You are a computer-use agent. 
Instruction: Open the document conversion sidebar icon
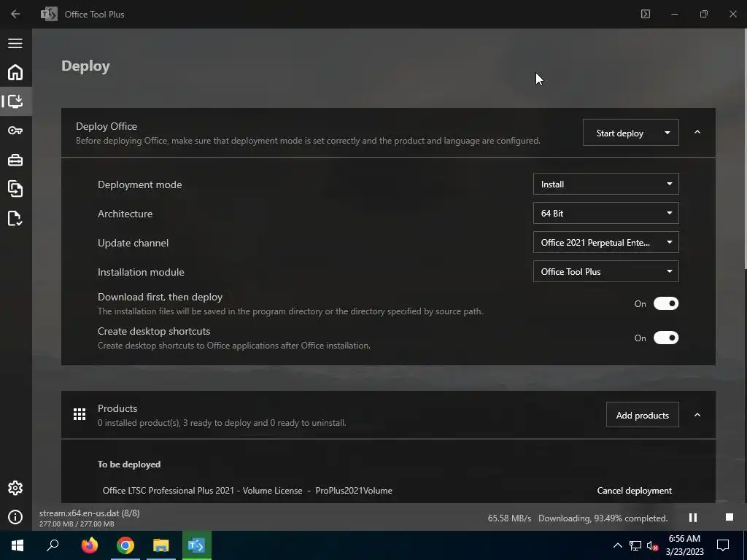click(15, 189)
